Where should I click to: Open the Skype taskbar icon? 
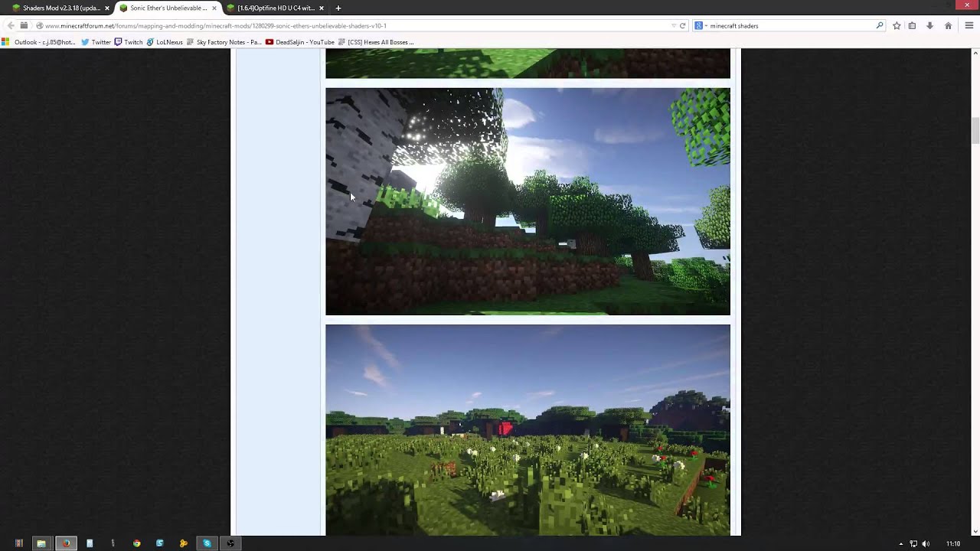(207, 543)
